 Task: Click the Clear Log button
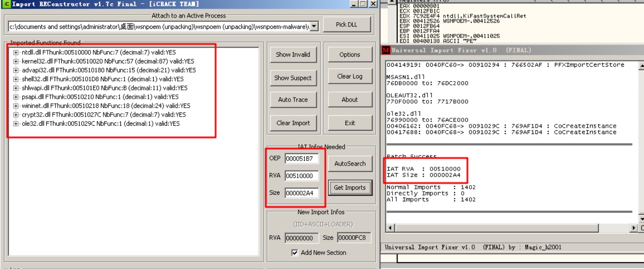pos(350,76)
